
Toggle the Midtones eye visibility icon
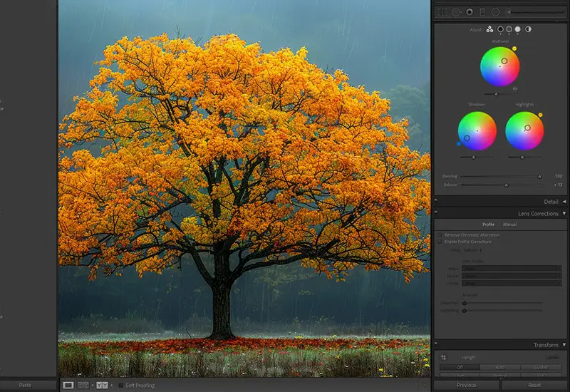(x=515, y=89)
